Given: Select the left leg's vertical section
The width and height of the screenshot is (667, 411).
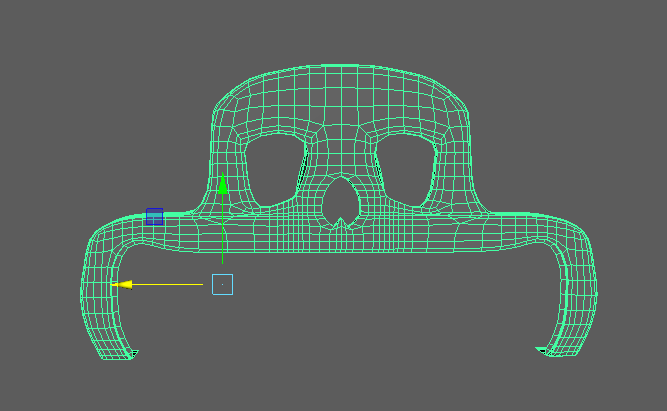Looking at the screenshot, I should point(97,300).
